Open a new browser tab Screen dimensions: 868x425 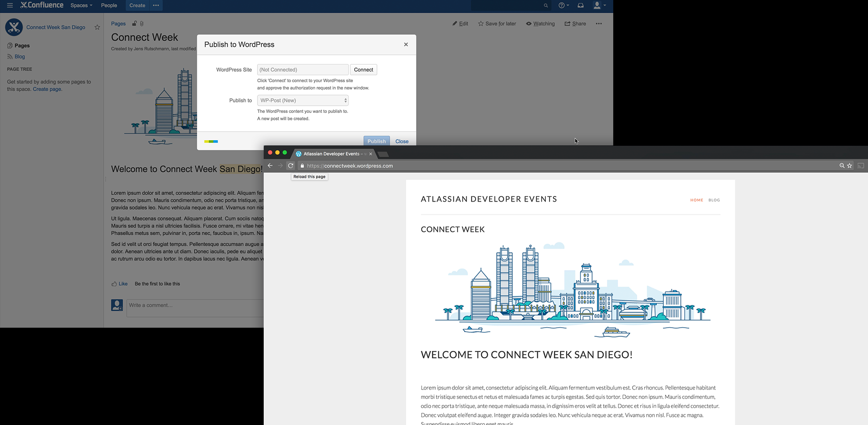[x=383, y=154]
